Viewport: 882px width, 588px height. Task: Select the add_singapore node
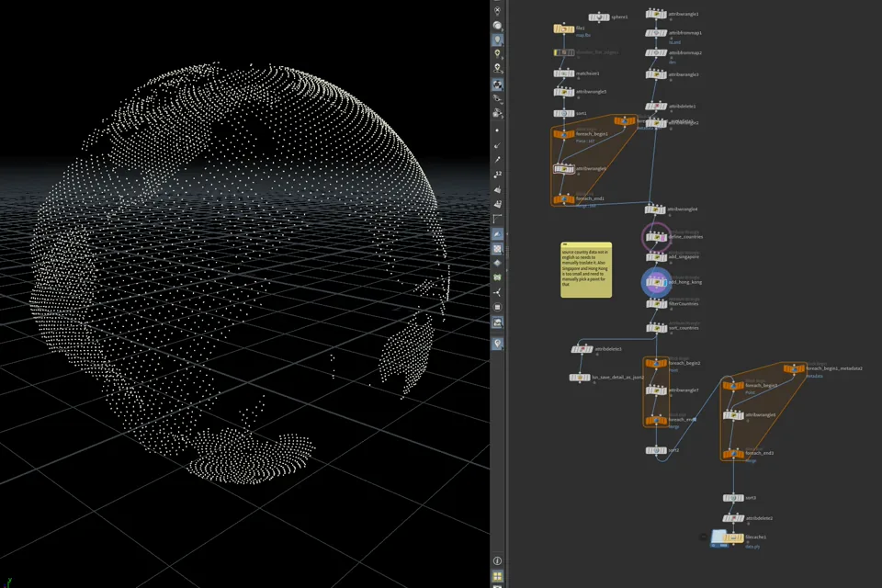click(x=656, y=257)
